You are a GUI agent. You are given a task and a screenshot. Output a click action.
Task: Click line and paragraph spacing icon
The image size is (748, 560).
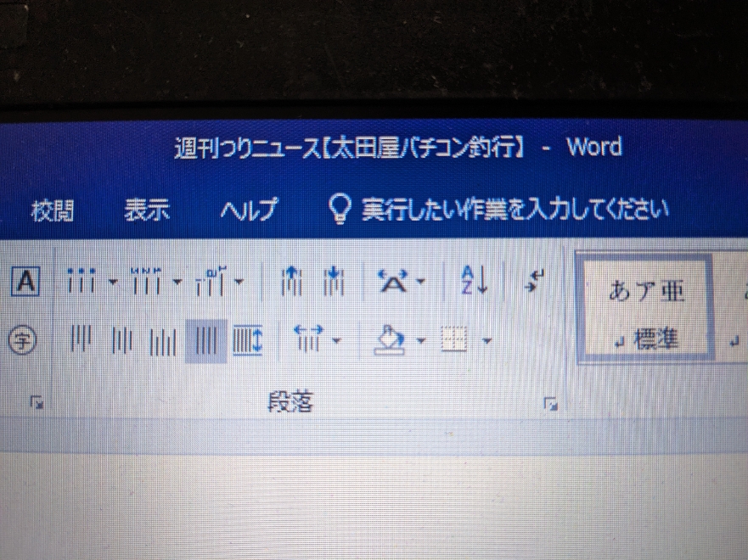point(308,339)
